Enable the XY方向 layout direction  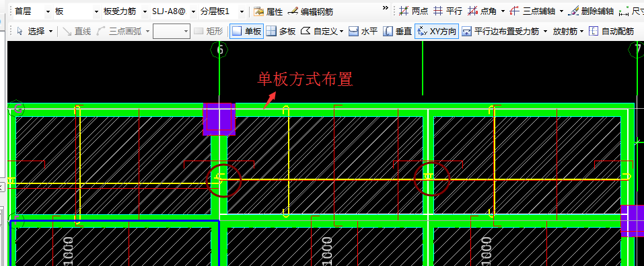437,31
